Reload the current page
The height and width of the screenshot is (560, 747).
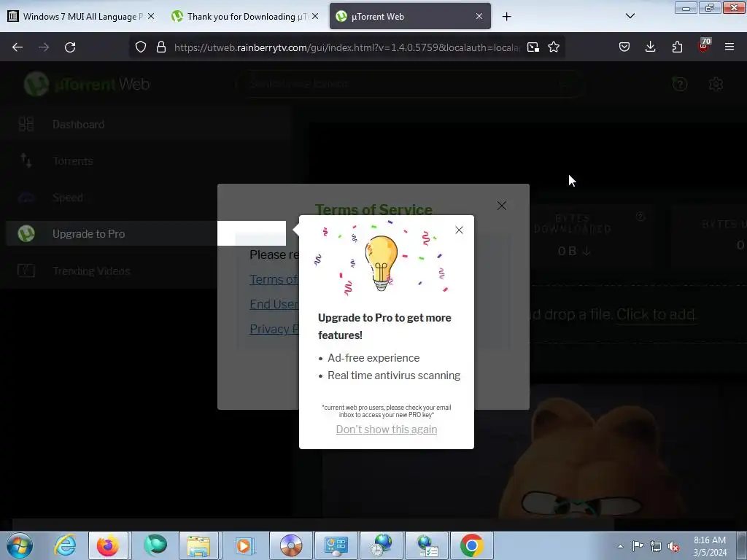pyautogui.click(x=70, y=47)
